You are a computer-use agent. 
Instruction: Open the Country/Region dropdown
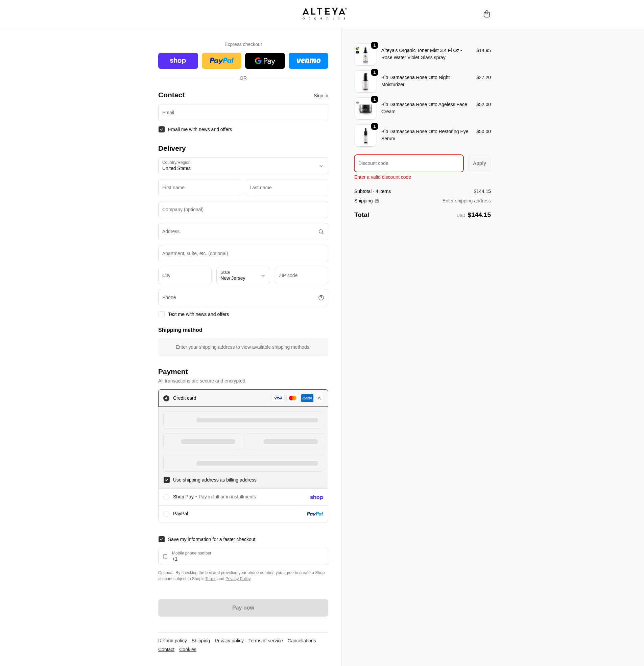tap(243, 166)
